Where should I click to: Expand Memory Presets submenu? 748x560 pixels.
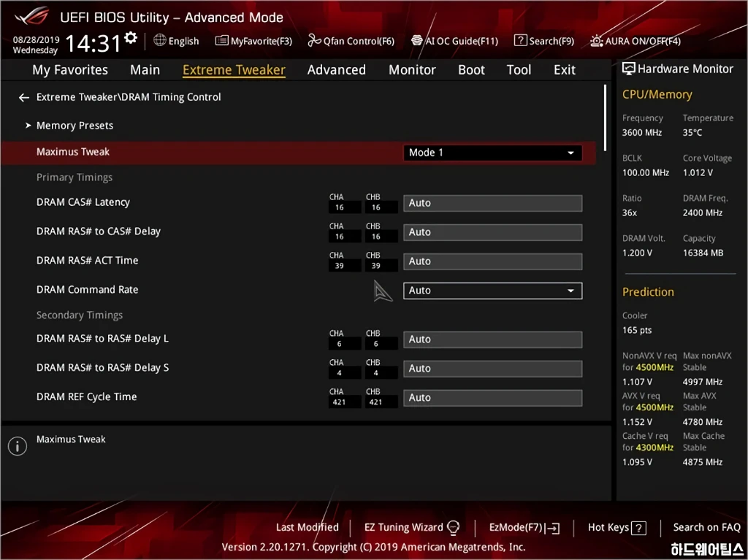click(x=75, y=126)
